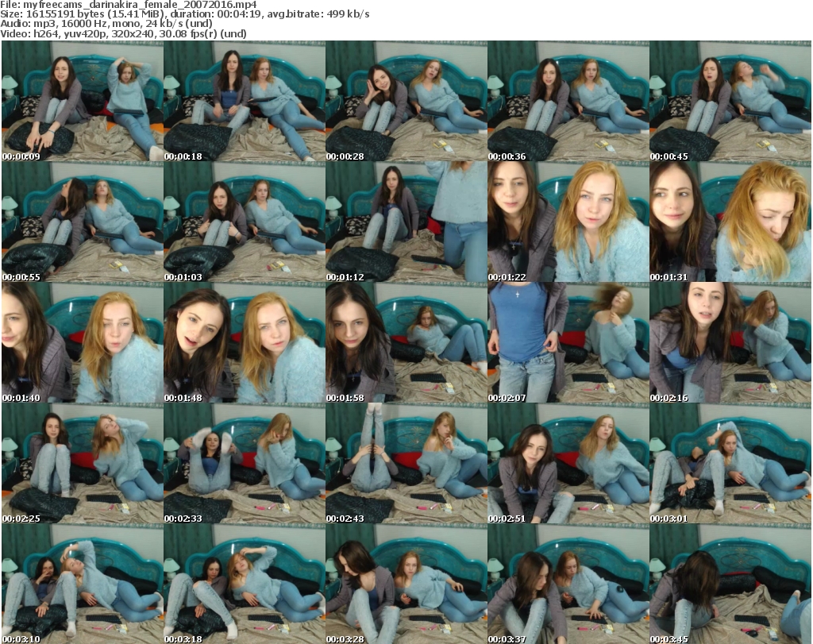
Task: View the frame captured at 00:01:58
Action: 406,343
